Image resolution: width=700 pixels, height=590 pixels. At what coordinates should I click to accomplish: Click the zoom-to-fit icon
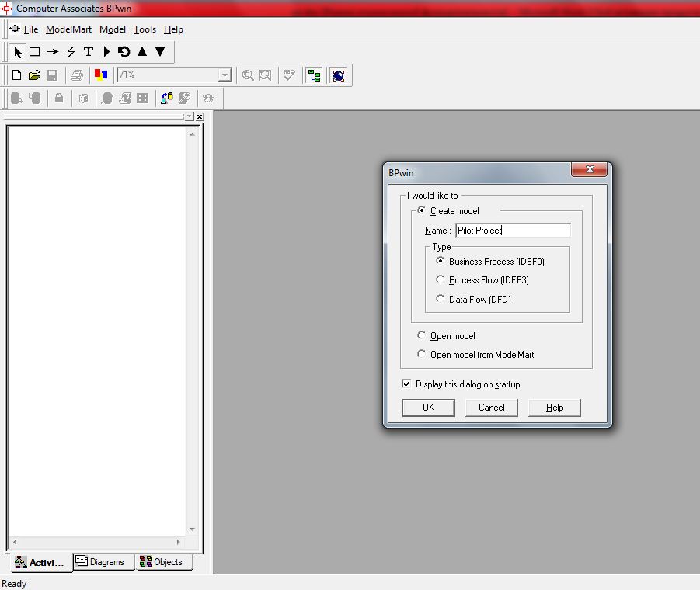coord(265,75)
